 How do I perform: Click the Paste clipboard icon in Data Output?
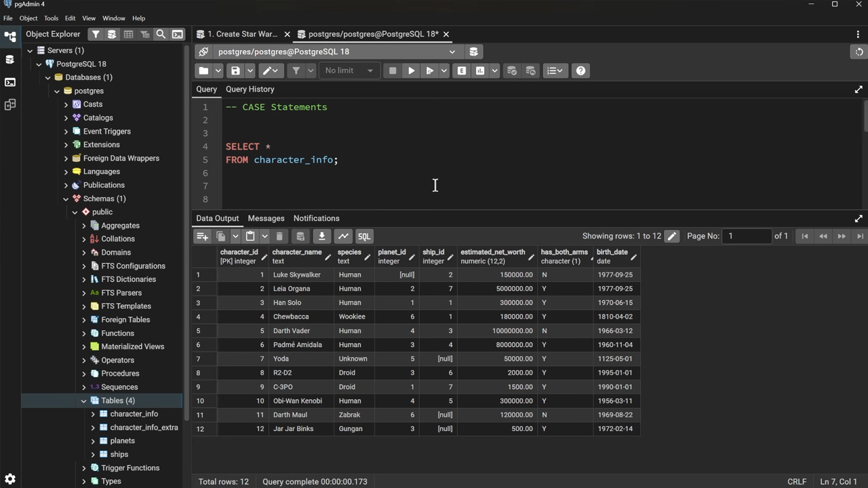pyautogui.click(x=250, y=236)
